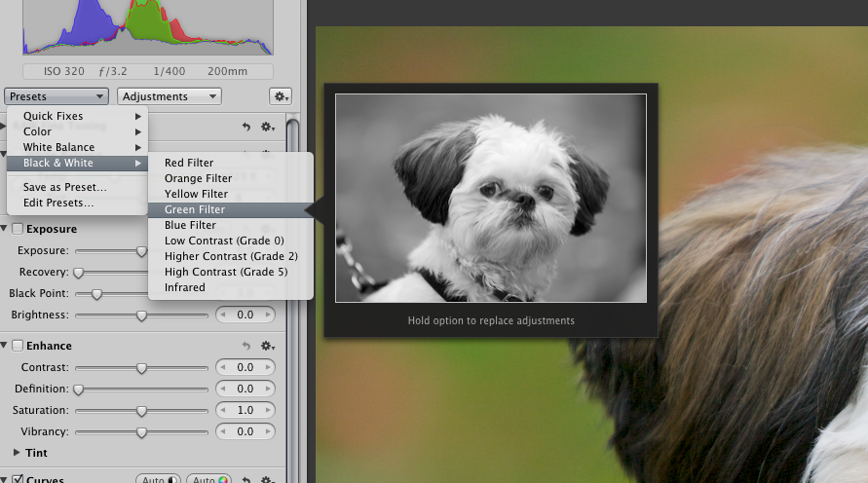Collapse the Exposure section triangle
868x483 pixels.
[4, 229]
